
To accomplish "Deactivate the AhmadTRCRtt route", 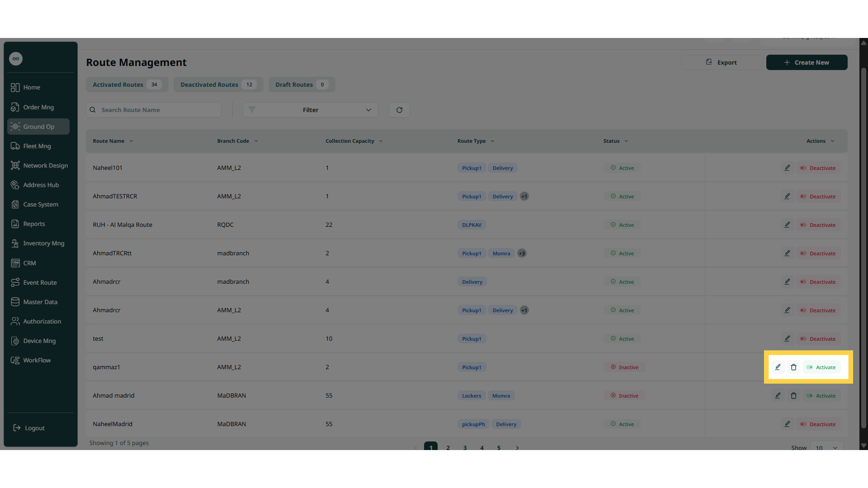I will point(818,253).
